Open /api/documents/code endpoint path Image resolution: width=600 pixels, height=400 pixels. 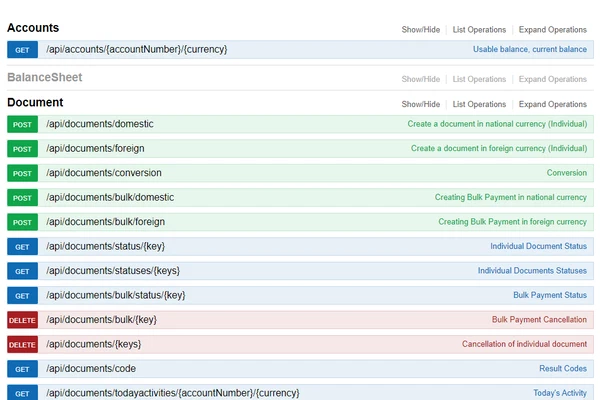click(x=91, y=369)
